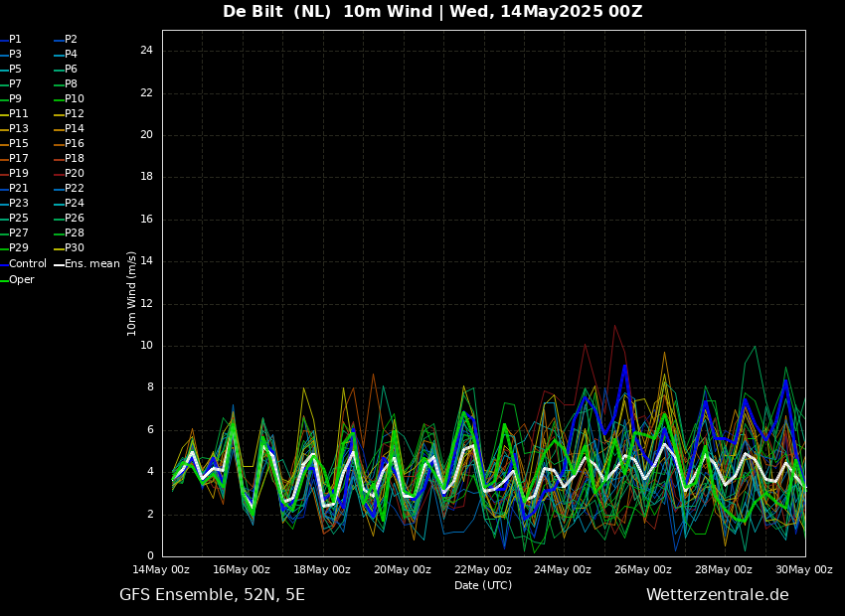845x616 pixels.
Task: Click the P10 legend entry
Action: tap(74, 99)
